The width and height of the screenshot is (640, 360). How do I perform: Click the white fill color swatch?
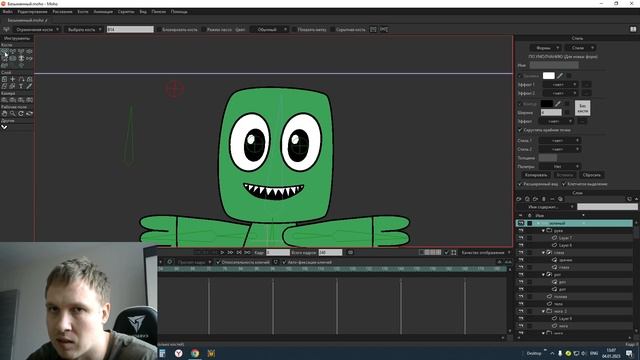coord(548,76)
